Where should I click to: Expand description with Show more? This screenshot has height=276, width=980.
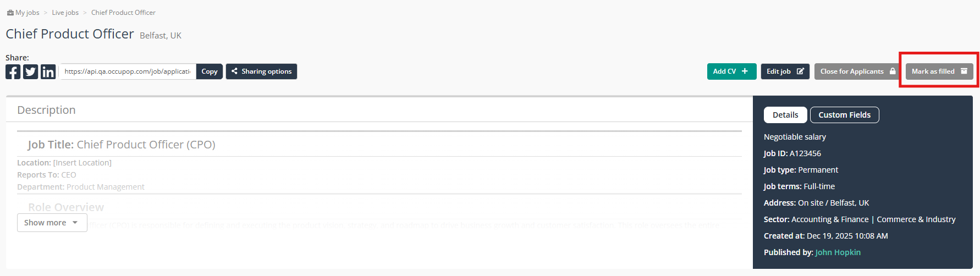(52, 223)
